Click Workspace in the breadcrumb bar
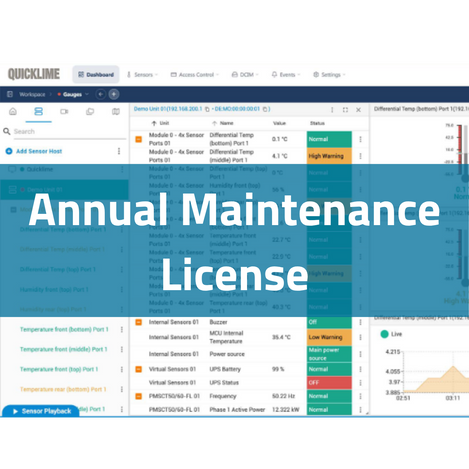Screen dimensions: 469x469 coord(32,94)
